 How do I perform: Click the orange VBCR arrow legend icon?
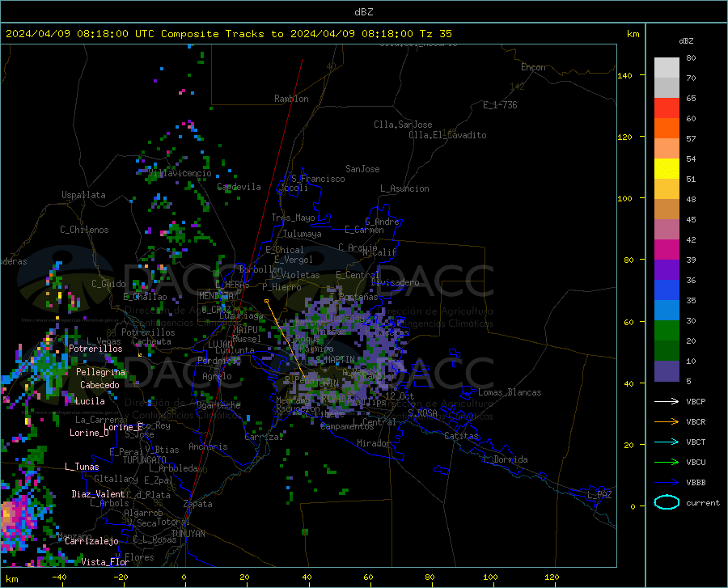[x=667, y=421]
